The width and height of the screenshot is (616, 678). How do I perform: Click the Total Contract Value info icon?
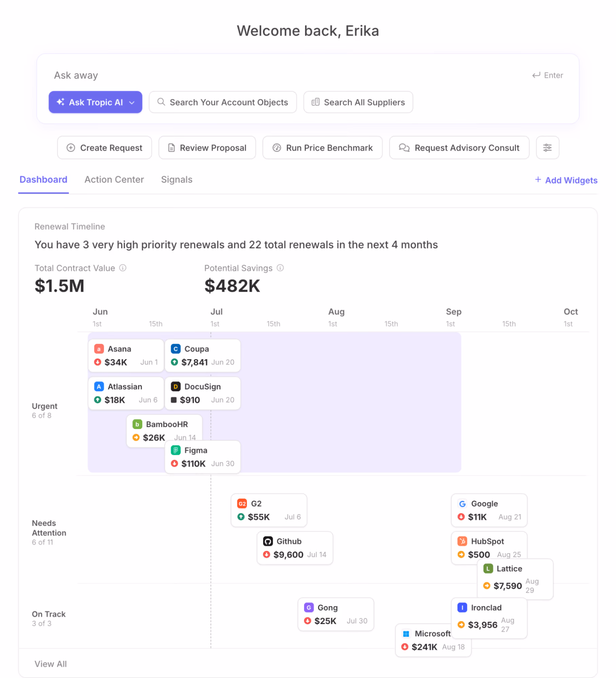click(x=123, y=268)
